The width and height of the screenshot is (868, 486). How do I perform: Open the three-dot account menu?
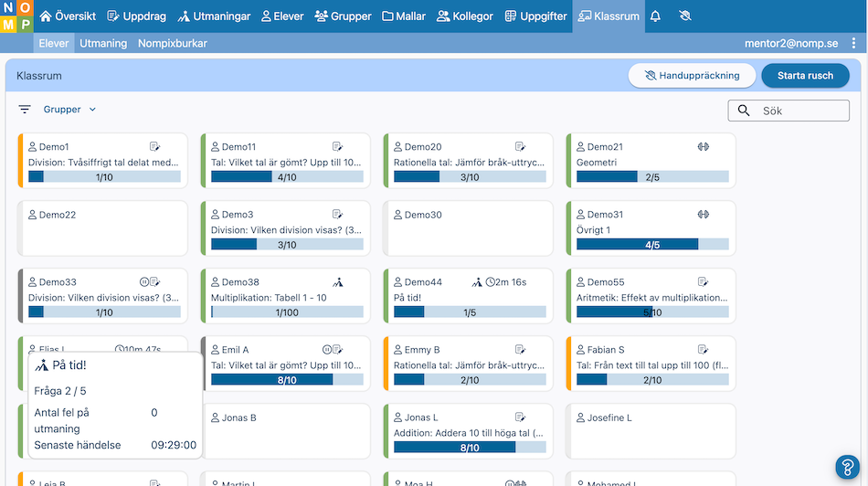853,43
